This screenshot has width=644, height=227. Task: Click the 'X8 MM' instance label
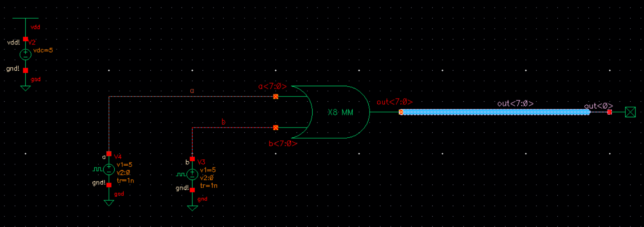click(340, 112)
